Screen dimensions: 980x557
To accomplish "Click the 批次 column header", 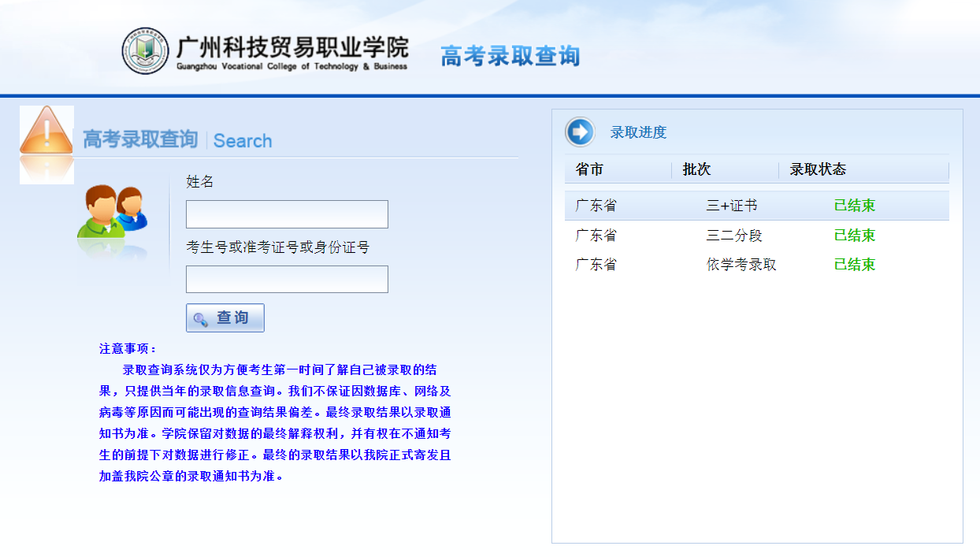I will pos(696,169).
